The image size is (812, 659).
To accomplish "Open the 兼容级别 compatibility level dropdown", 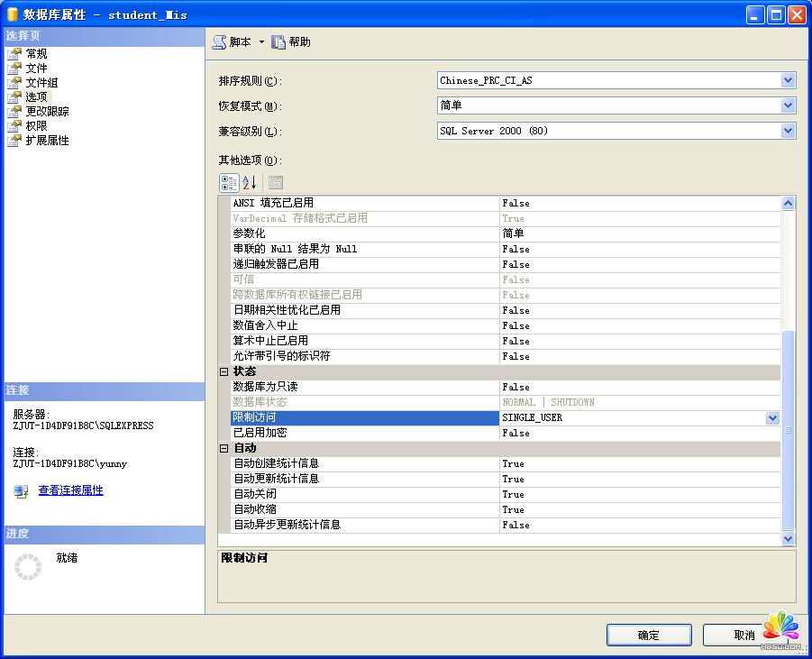I will [789, 131].
